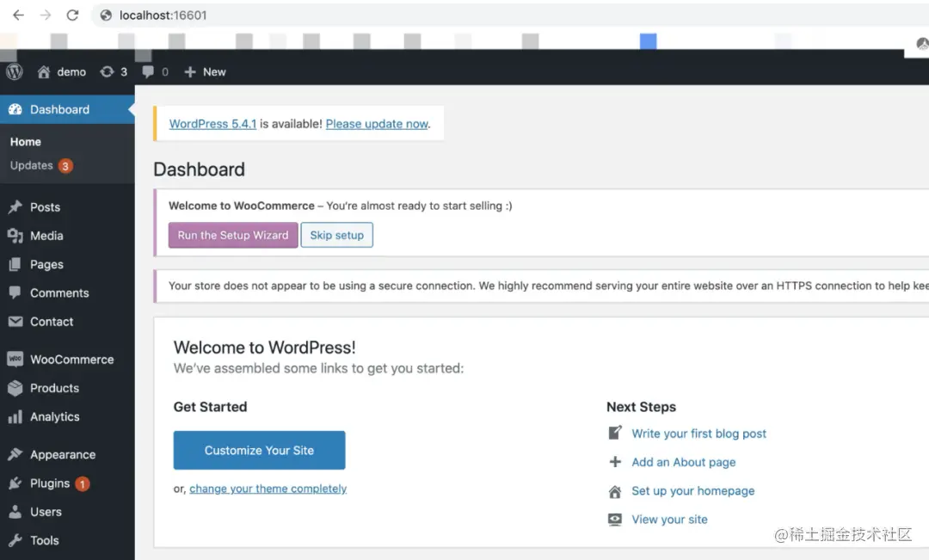The width and height of the screenshot is (929, 560).
Task: Open Comments in the sidebar
Action: pyautogui.click(x=59, y=292)
